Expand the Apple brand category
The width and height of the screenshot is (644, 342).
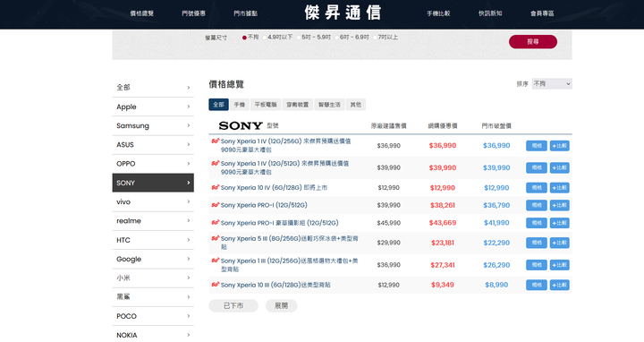(153, 107)
